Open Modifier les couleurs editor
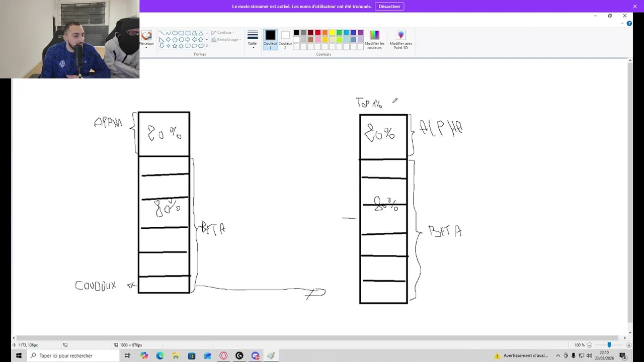The image size is (644, 362). point(375,39)
